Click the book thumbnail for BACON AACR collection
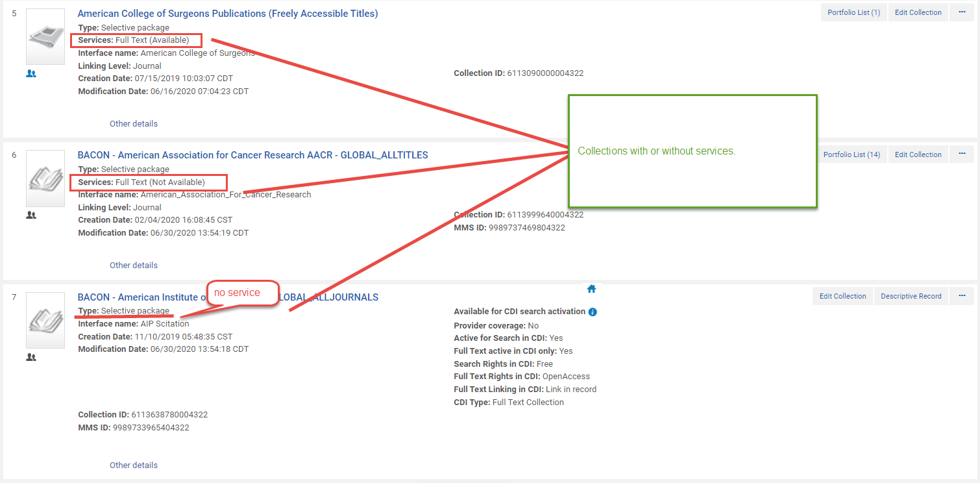This screenshot has height=483, width=980. tap(45, 179)
